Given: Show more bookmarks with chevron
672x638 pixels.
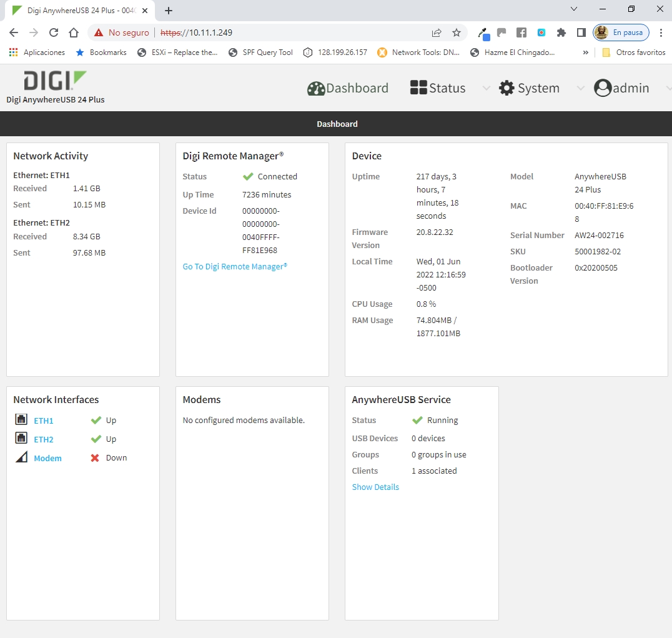Looking at the screenshot, I should pos(585,52).
